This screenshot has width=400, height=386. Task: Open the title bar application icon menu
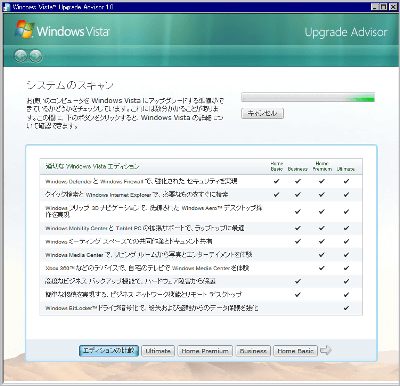7,7
